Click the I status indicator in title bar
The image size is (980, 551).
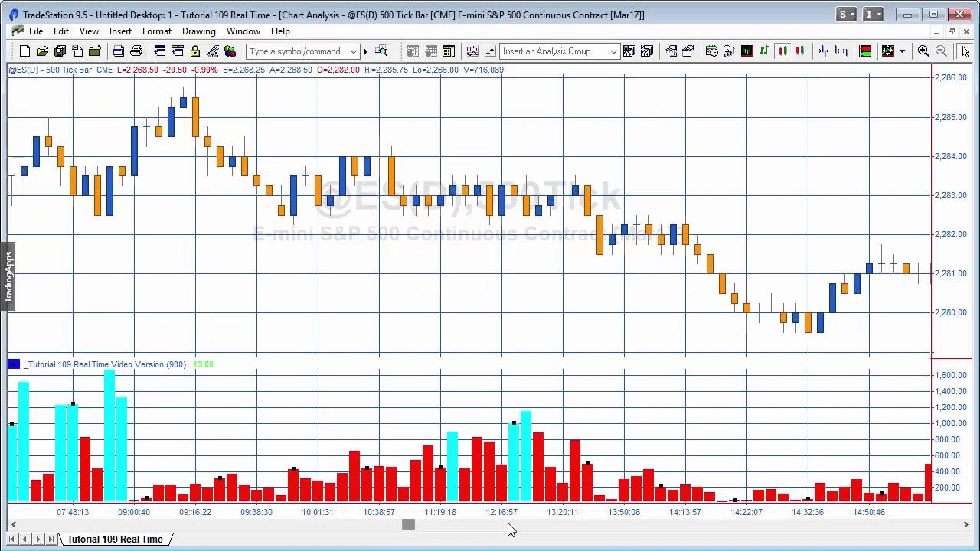coord(872,15)
